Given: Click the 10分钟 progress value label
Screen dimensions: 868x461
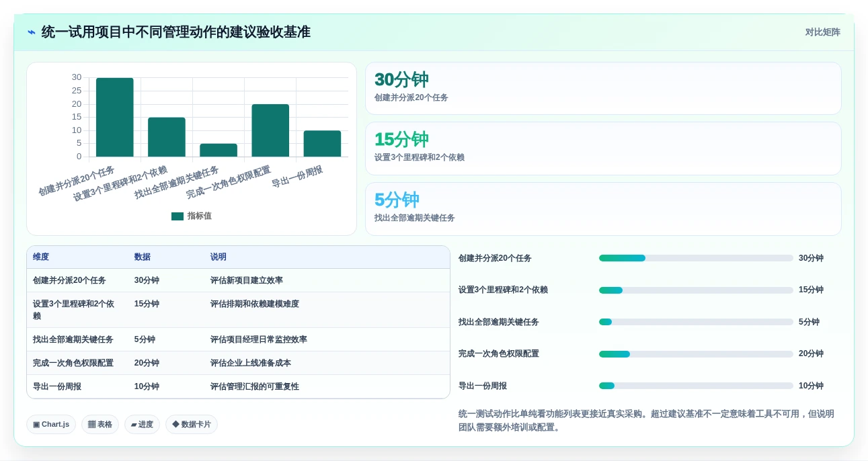Looking at the screenshot, I should coord(811,386).
